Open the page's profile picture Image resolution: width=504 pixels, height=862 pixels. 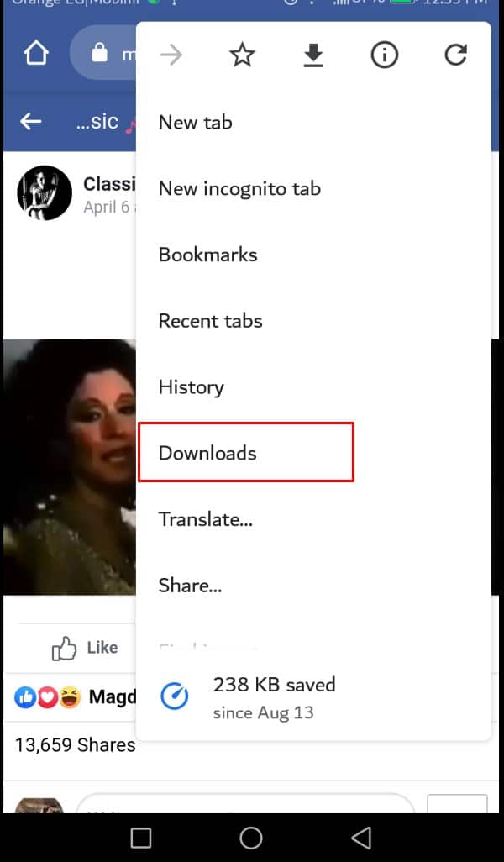45,193
